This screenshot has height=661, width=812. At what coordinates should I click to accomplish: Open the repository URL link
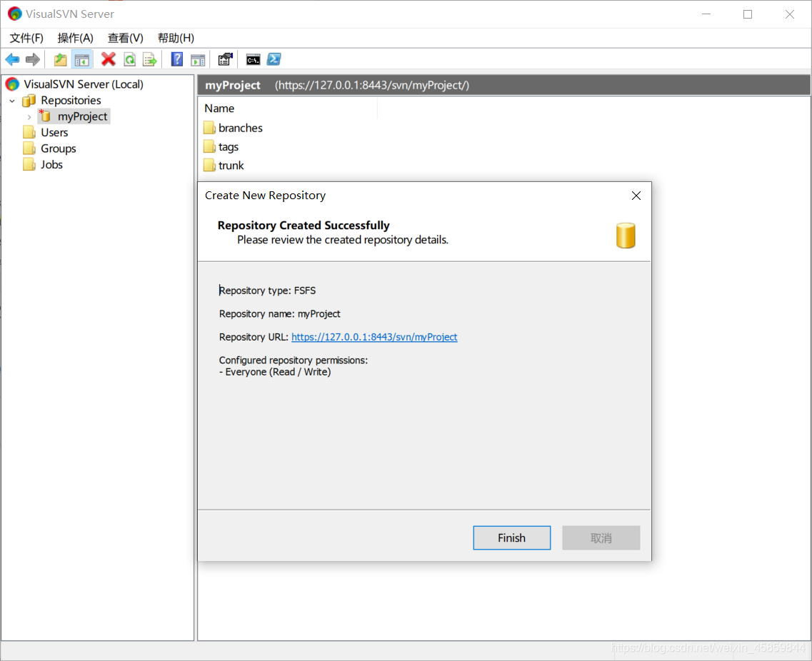[374, 337]
